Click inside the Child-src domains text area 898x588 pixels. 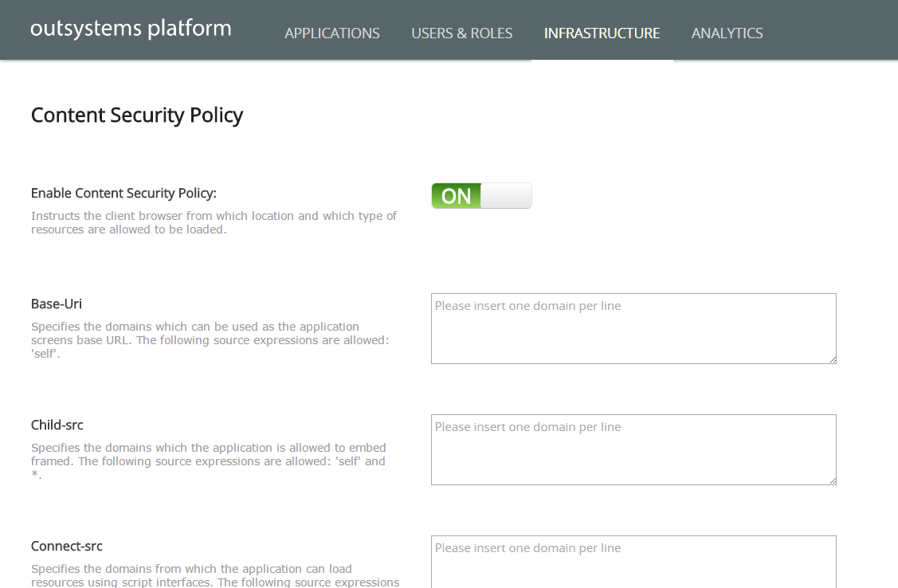[x=633, y=449]
